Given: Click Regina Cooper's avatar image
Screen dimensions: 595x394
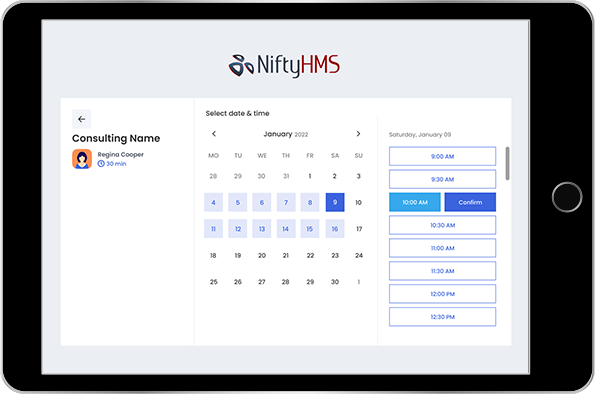Looking at the screenshot, I should 82,159.
